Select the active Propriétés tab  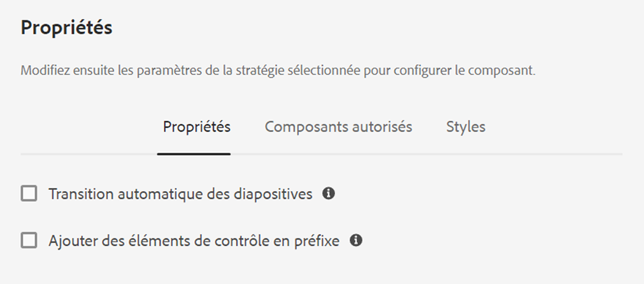pyautogui.click(x=197, y=127)
